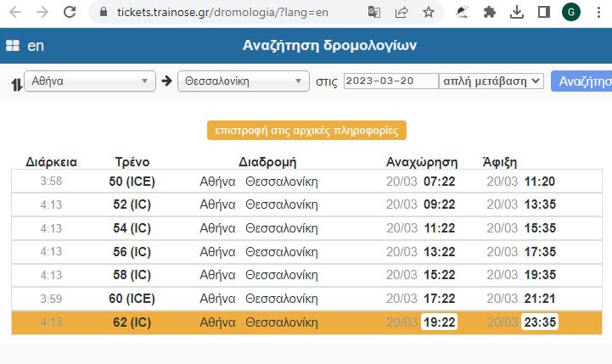Expand the απλή μετάβαση trip type dropdown
The width and height of the screenshot is (612, 364).
pos(491,81)
